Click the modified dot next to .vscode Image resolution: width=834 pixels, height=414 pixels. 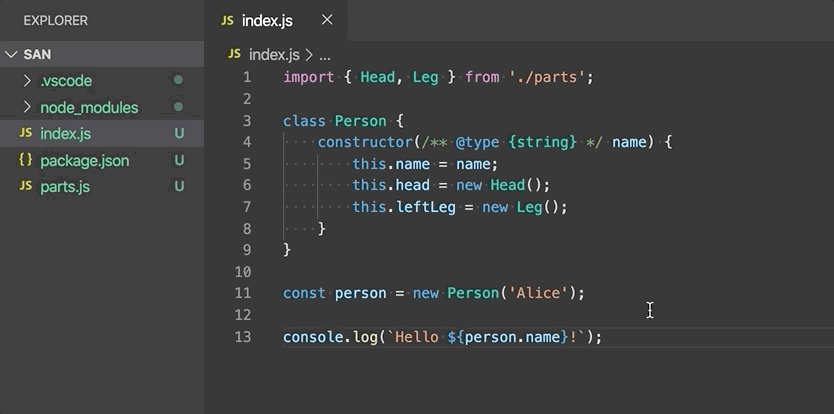tap(179, 80)
